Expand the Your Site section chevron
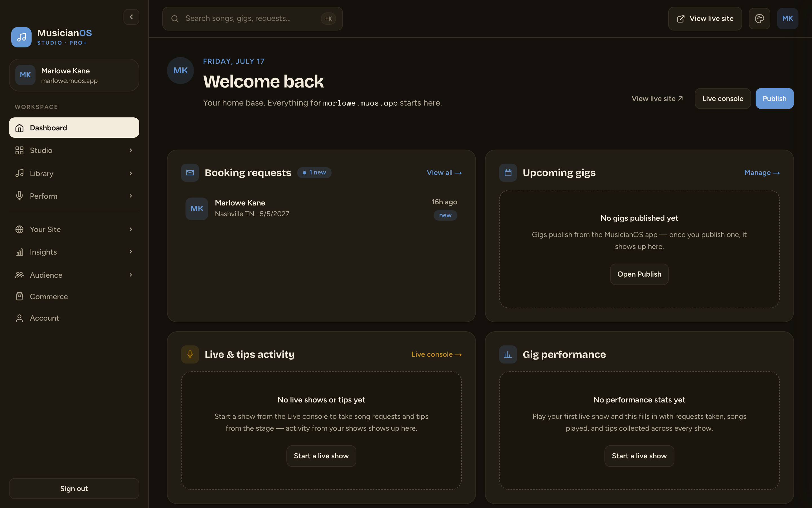Image resolution: width=812 pixels, height=508 pixels. click(131, 229)
